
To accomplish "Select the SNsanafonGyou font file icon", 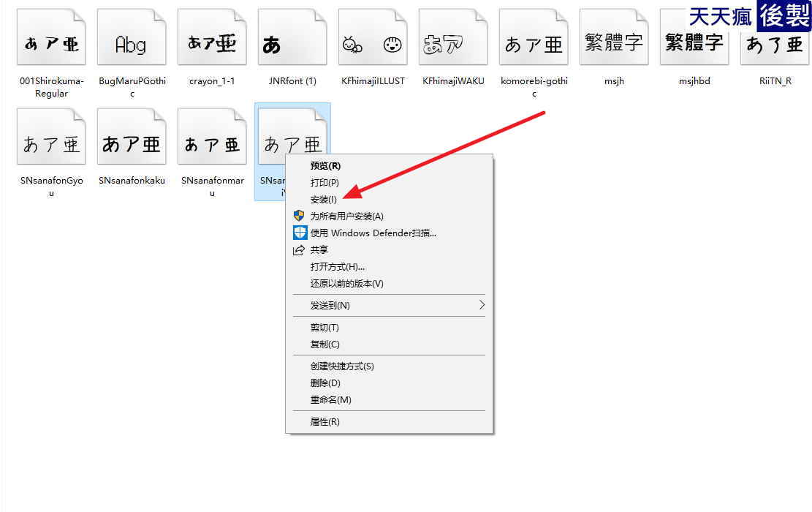I will 51,136.
